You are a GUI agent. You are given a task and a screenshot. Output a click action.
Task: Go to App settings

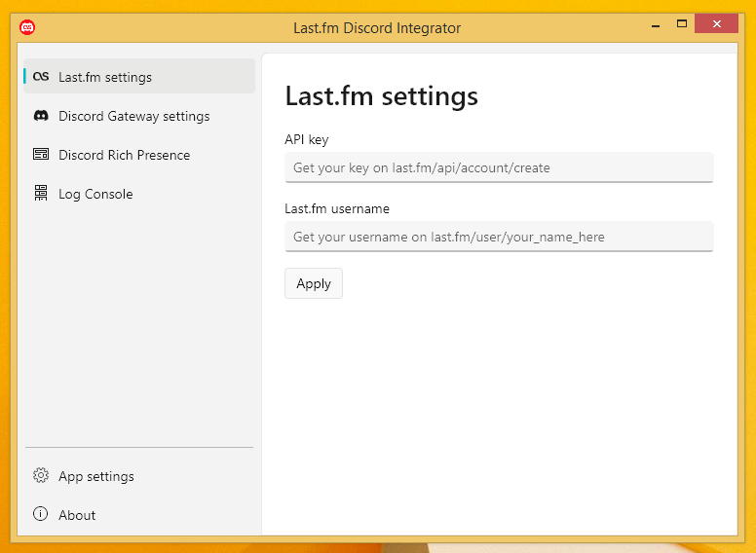coord(139,476)
